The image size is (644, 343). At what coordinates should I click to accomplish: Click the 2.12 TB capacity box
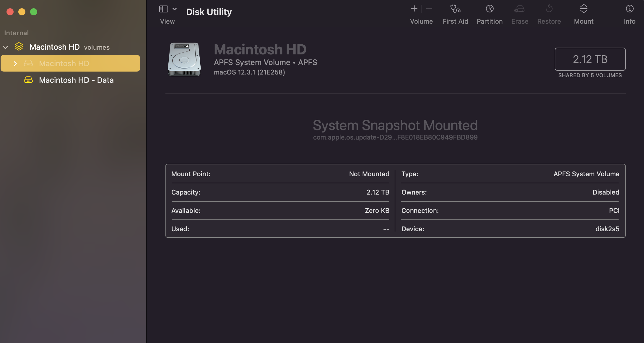(590, 59)
